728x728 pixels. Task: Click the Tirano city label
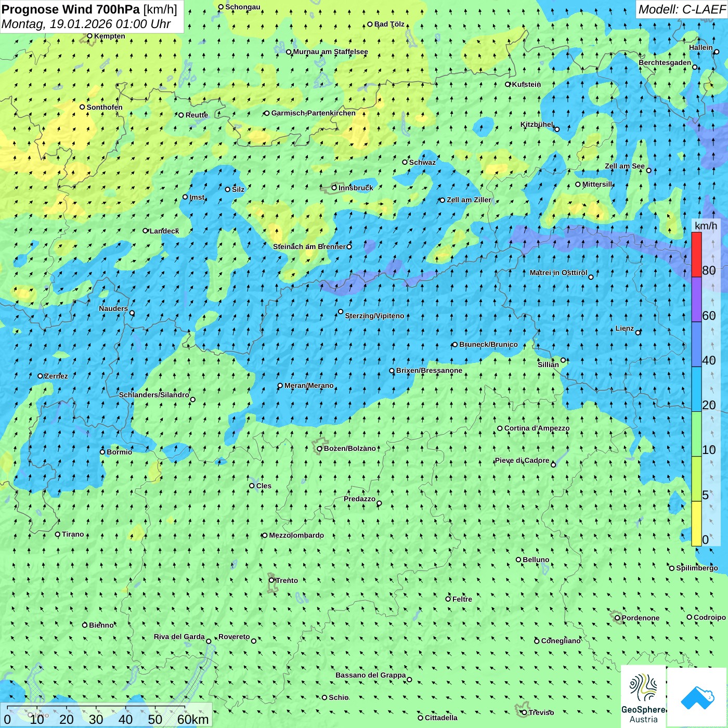(x=73, y=534)
